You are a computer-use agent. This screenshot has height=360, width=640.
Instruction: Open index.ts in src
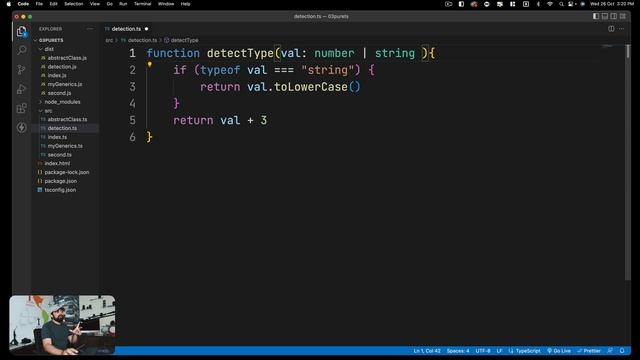point(57,137)
